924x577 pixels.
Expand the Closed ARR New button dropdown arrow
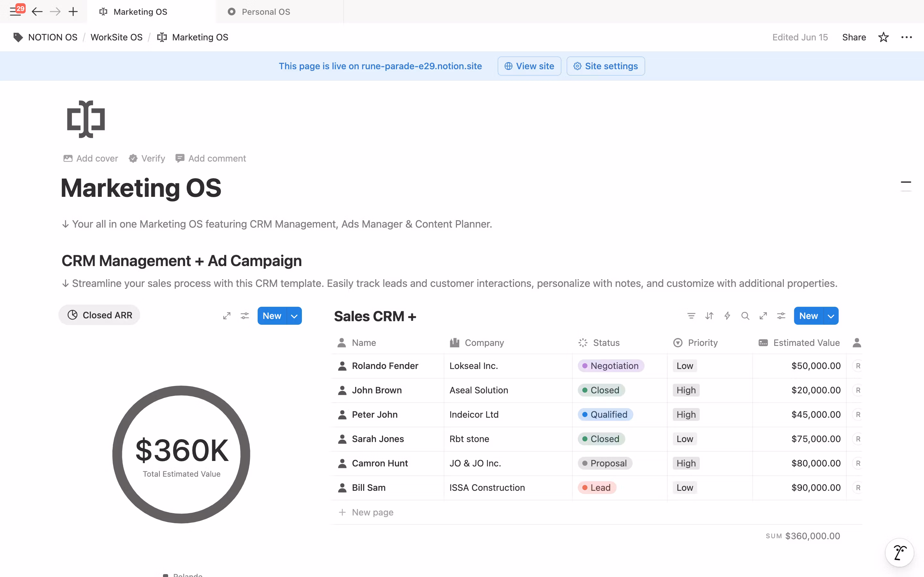(294, 316)
